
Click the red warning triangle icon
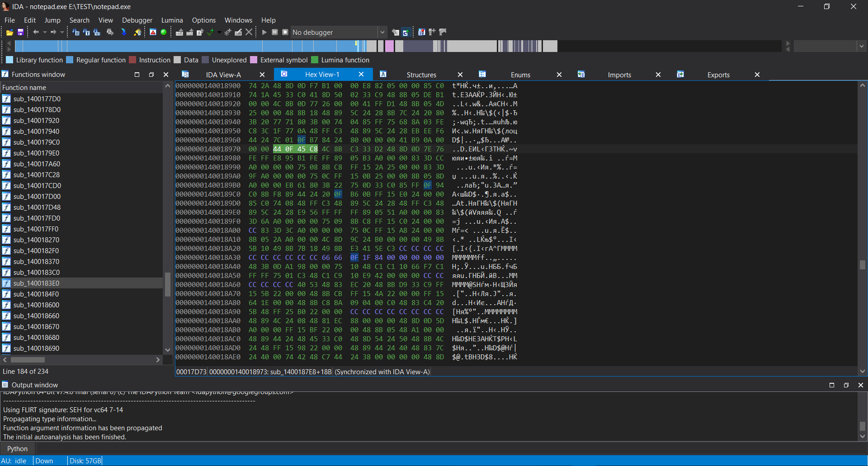[153, 32]
